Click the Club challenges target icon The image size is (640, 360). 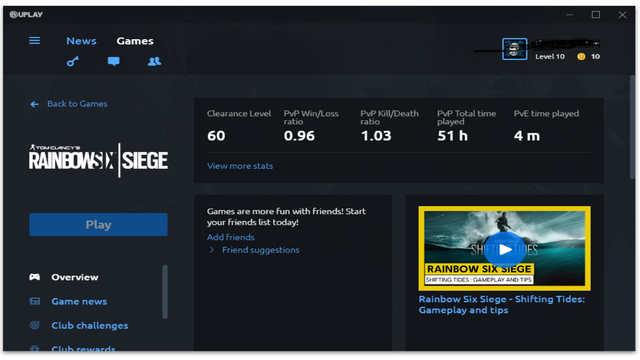point(35,325)
